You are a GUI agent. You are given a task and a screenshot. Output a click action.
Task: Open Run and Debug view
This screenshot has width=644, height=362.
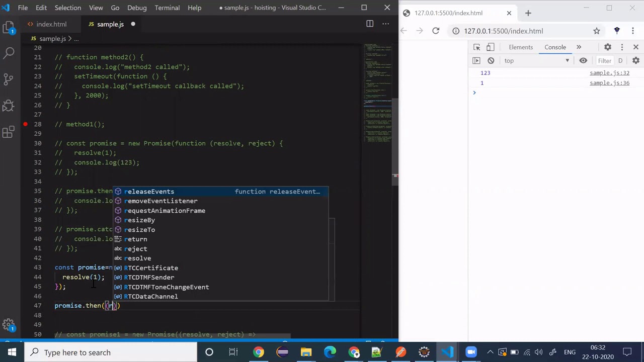point(9,105)
